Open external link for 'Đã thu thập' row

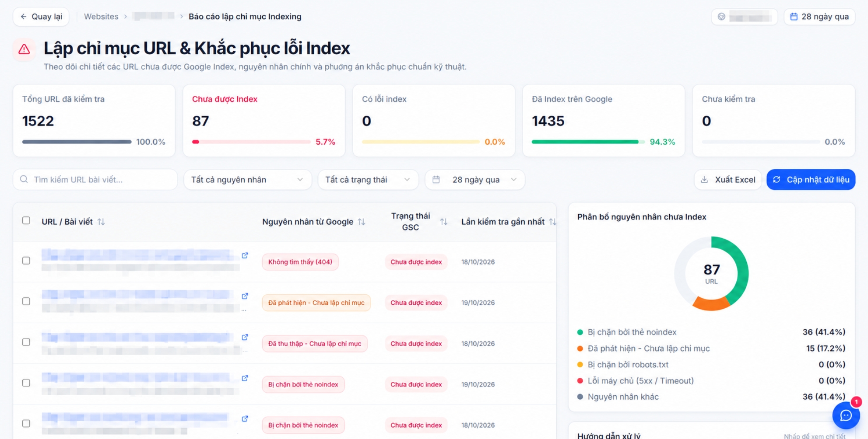pyautogui.click(x=245, y=337)
